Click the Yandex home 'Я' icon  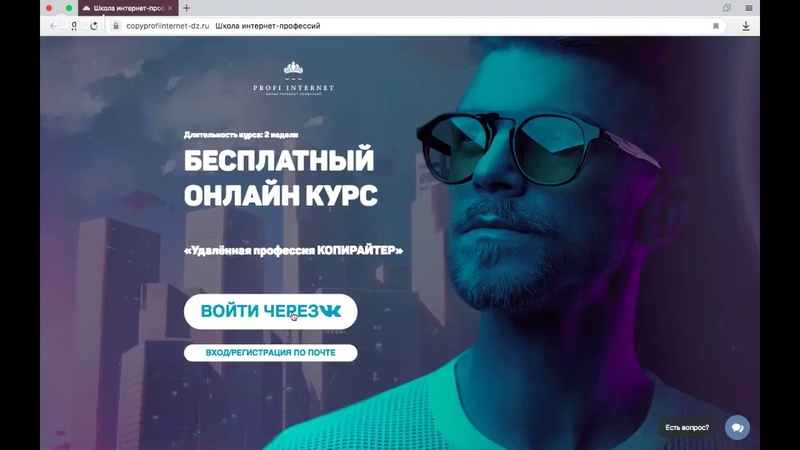[x=74, y=26]
